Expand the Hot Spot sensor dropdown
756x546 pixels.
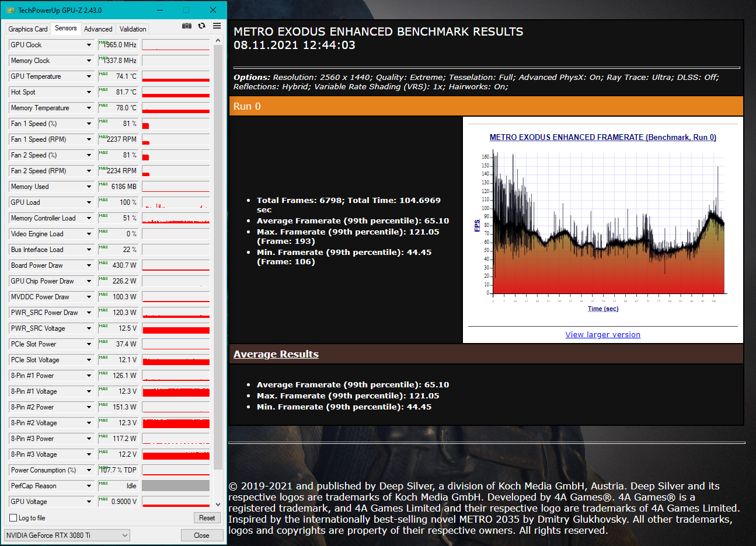click(89, 92)
